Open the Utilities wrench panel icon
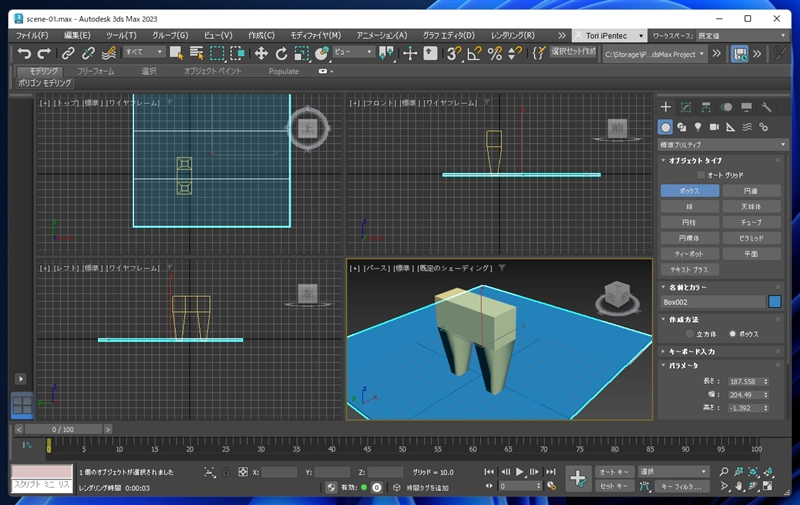The width and height of the screenshot is (800, 505). [766, 107]
